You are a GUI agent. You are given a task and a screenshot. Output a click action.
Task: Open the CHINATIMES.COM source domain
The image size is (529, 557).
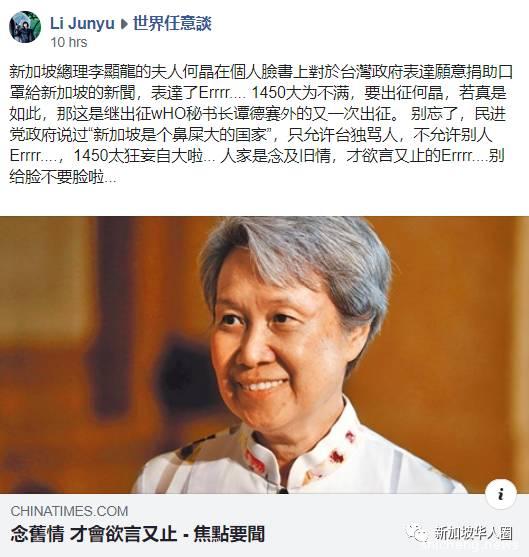[69, 511]
